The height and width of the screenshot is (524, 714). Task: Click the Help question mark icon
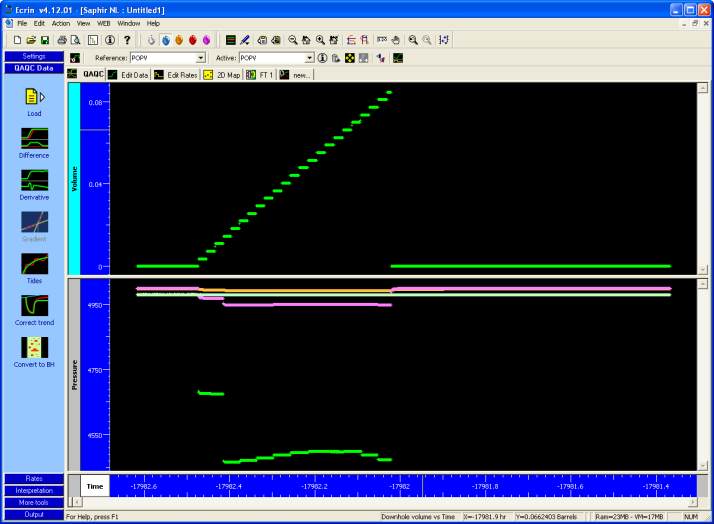(127, 39)
